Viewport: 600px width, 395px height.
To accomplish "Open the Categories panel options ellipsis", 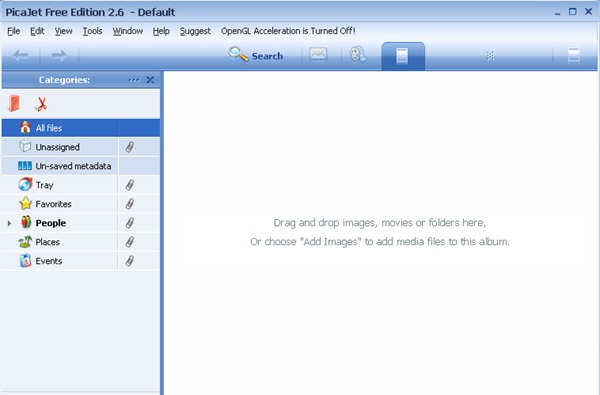I will click(134, 80).
